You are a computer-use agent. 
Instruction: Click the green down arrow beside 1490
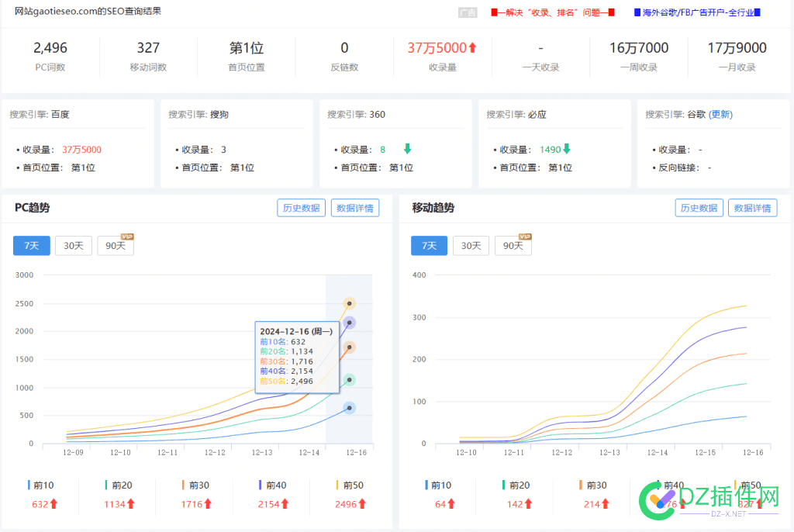click(x=567, y=148)
